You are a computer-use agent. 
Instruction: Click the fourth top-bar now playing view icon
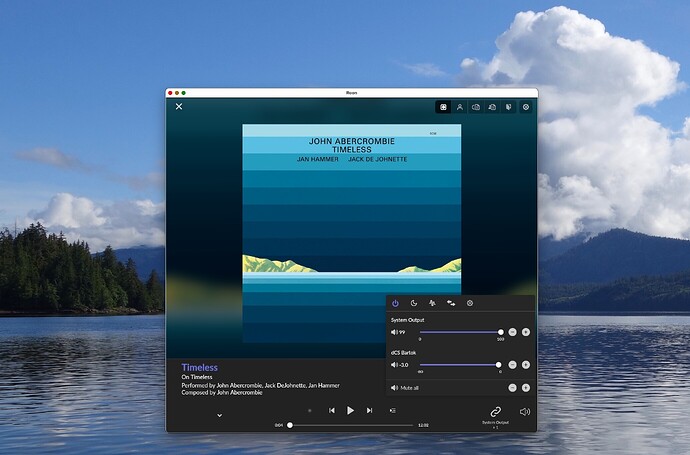492,107
